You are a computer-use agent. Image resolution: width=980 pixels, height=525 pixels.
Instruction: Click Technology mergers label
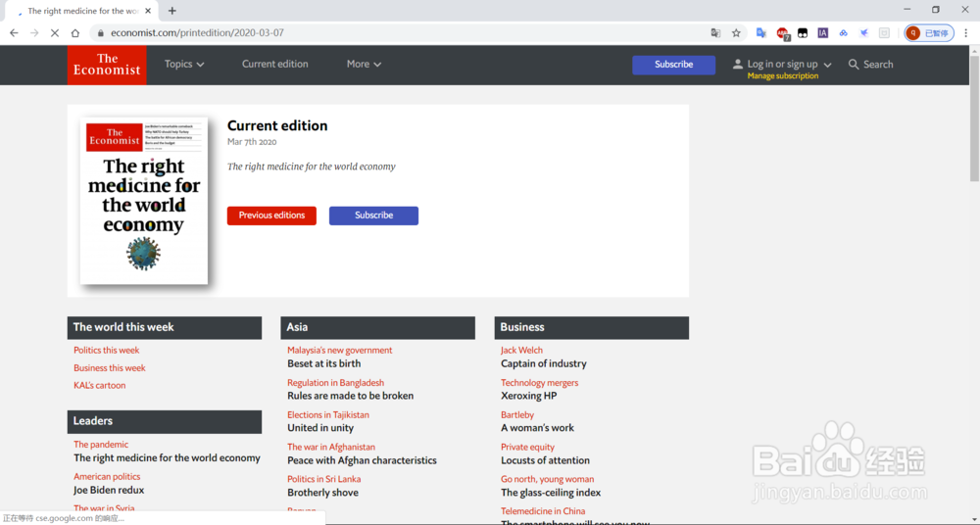[539, 383]
